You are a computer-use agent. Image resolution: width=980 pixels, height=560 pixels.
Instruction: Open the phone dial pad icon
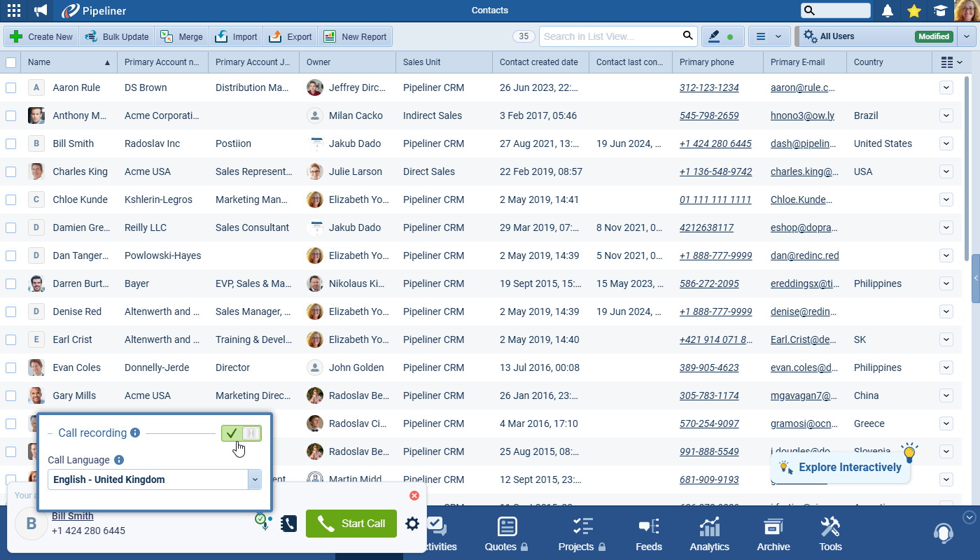[x=289, y=524]
